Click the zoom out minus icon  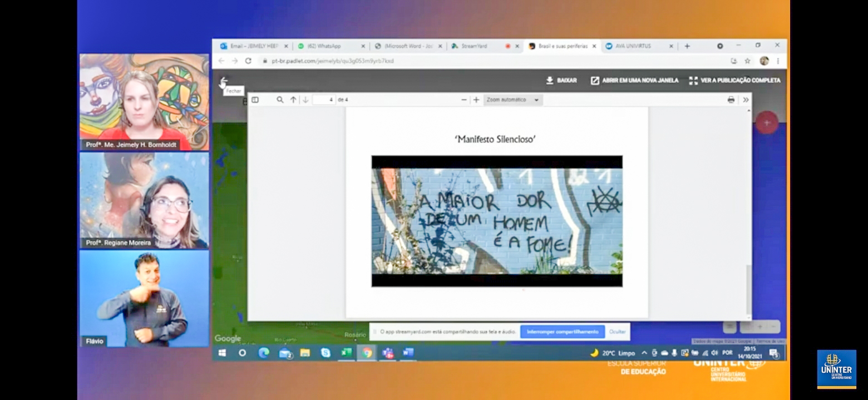[464, 100]
